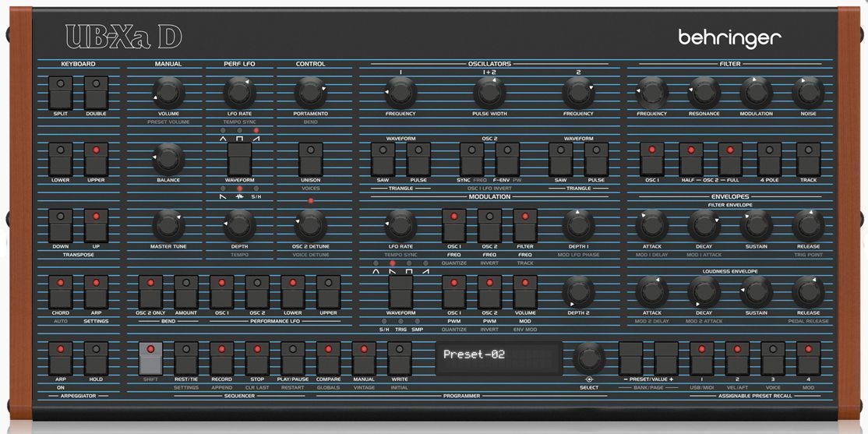Toggle the bend AMOUNT button

[186, 291]
